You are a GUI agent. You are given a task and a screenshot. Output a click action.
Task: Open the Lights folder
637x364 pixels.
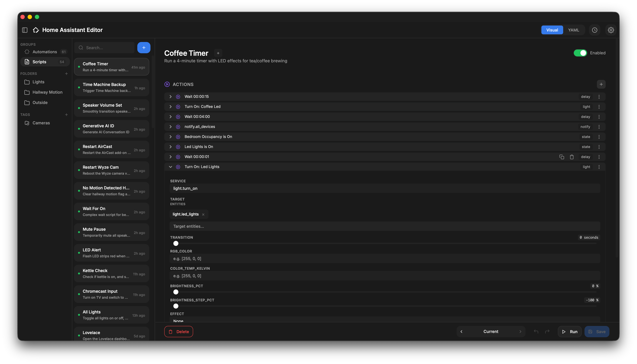45,82
